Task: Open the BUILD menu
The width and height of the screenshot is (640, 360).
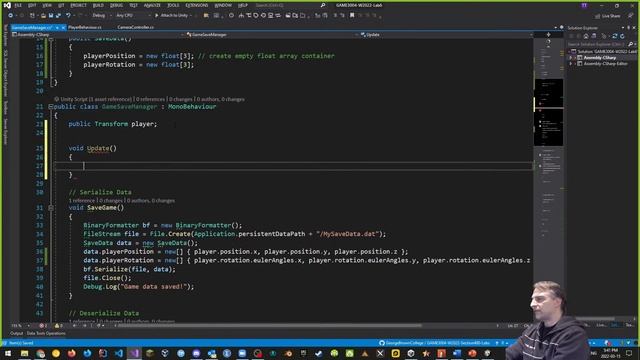Action: (98, 5)
